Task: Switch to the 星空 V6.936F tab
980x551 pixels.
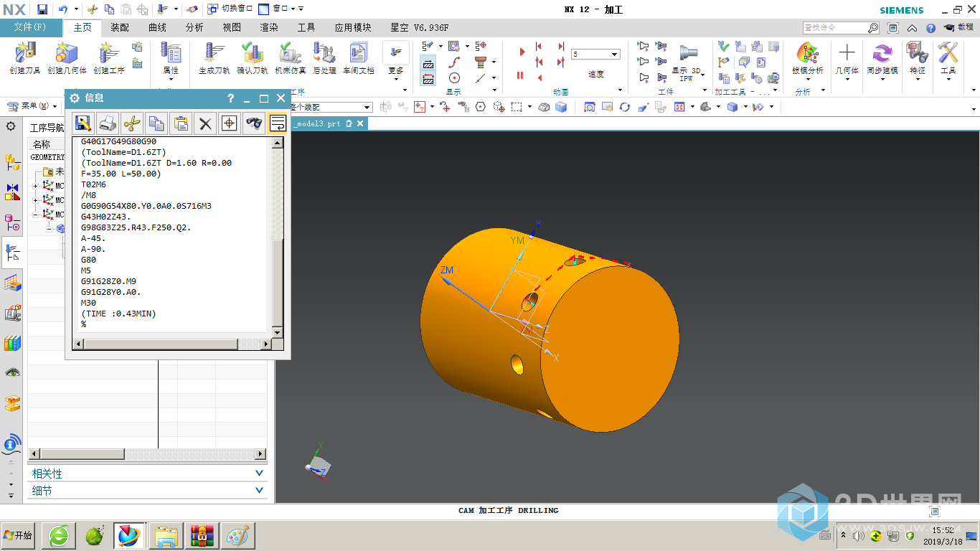Action: click(x=420, y=27)
